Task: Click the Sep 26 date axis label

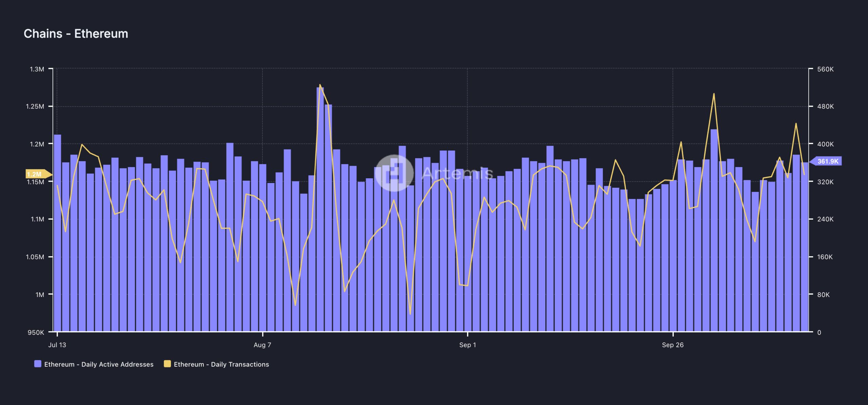Action: click(672, 345)
